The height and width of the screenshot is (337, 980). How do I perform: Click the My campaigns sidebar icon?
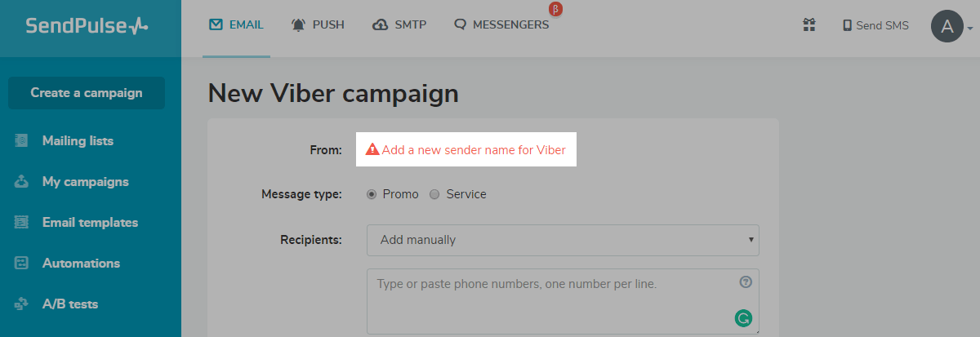point(22,182)
